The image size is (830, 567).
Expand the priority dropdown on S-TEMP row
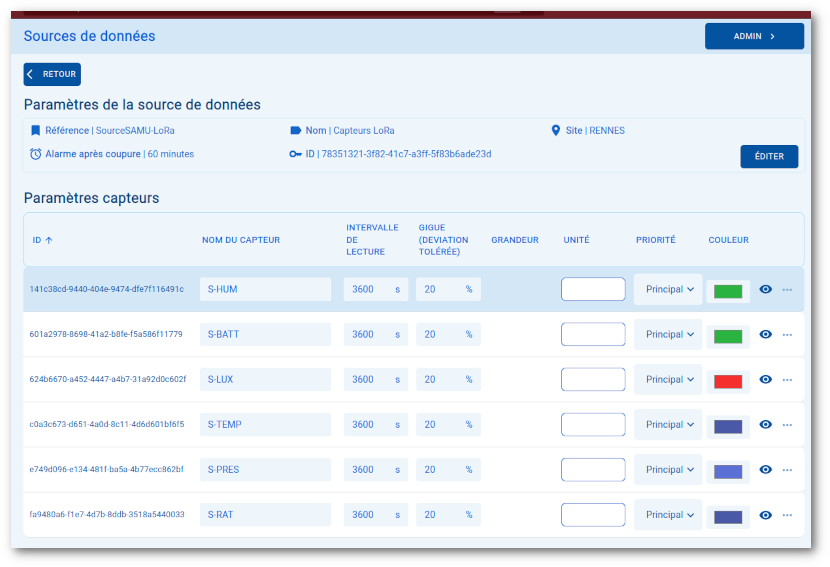[x=669, y=425]
